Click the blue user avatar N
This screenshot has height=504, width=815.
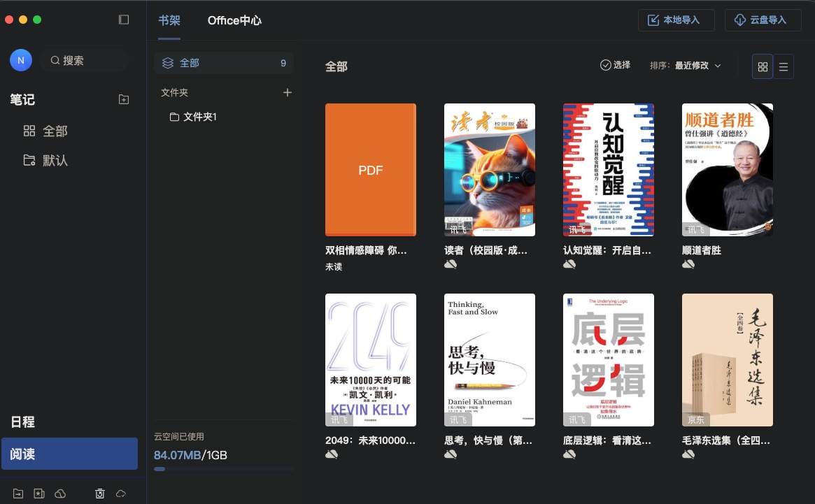click(21, 61)
